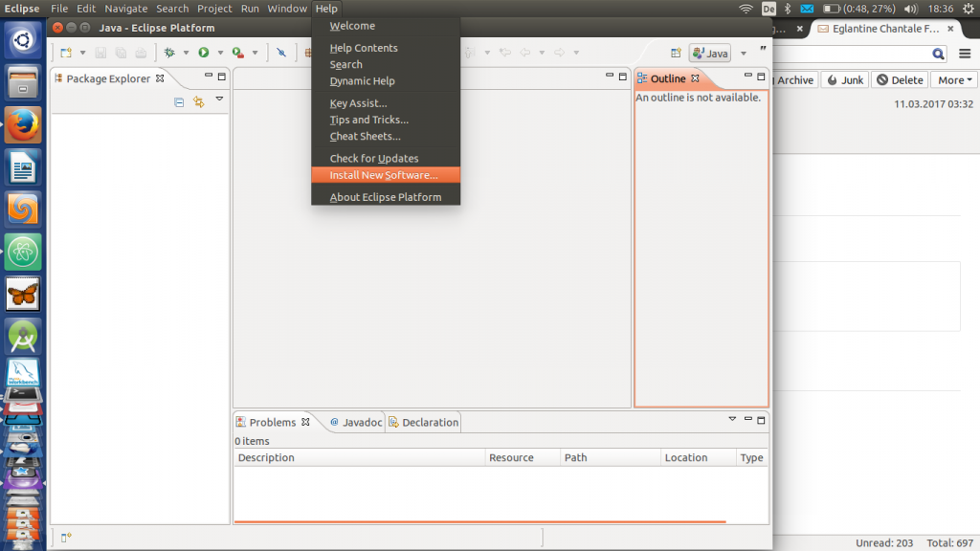The width and height of the screenshot is (980, 551).
Task: Select Install New Software menu item
Action: tap(386, 175)
